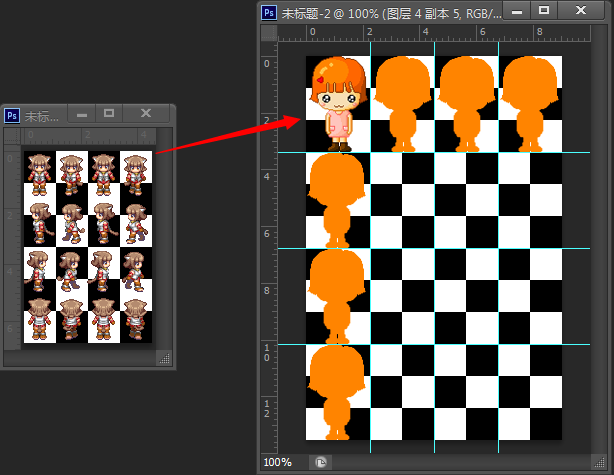Click the first catgirl sprite in the small window
This screenshot has height=475, width=614.
[x=39, y=175]
